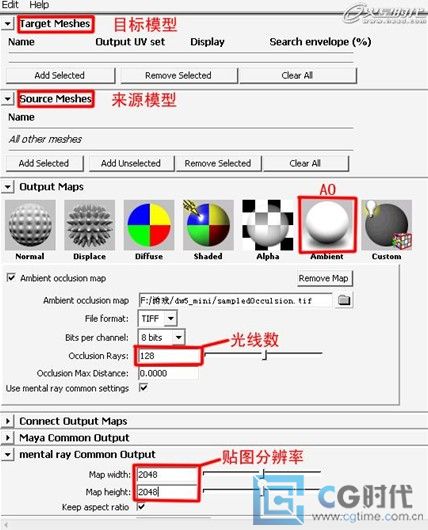The height and width of the screenshot is (530, 428).
Task: Click the Name column header in Source Meshes
Action: tap(21, 117)
